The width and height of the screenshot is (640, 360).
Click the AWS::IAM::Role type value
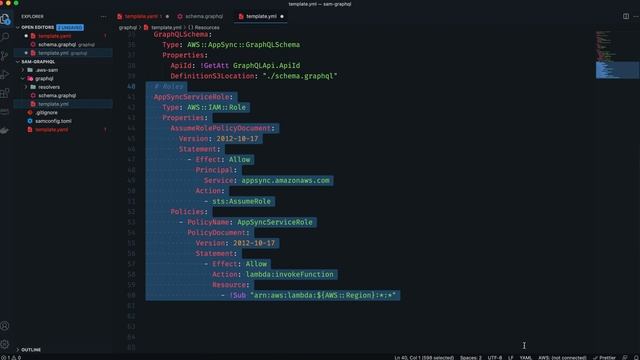[216, 107]
